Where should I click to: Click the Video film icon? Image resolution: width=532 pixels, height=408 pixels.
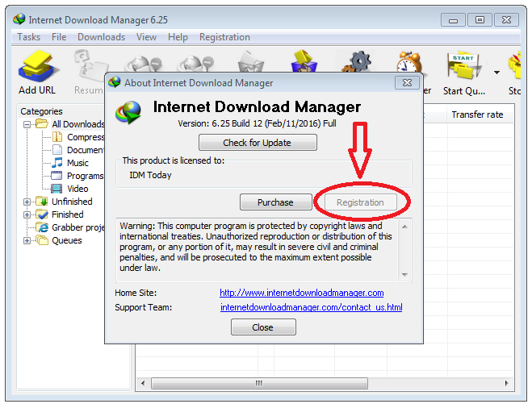(x=57, y=189)
